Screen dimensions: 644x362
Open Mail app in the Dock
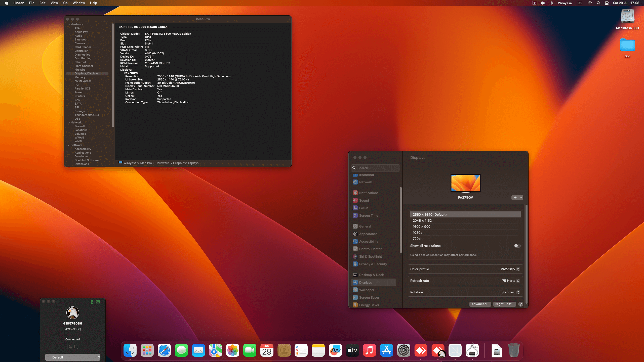198,350
